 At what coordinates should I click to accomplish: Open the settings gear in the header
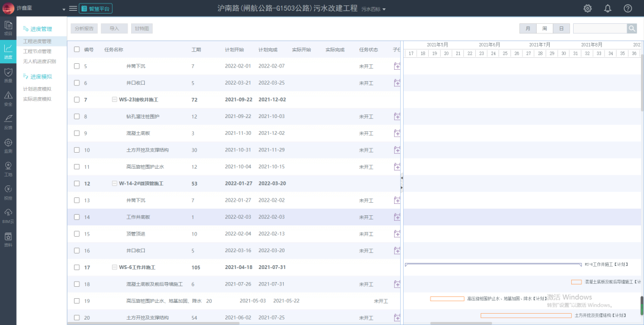point(588,8)
